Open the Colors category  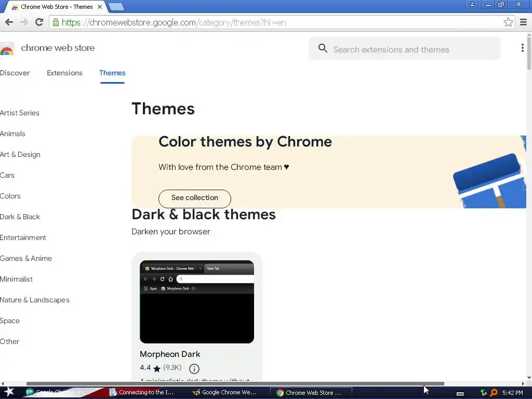[x=10, y=196]
